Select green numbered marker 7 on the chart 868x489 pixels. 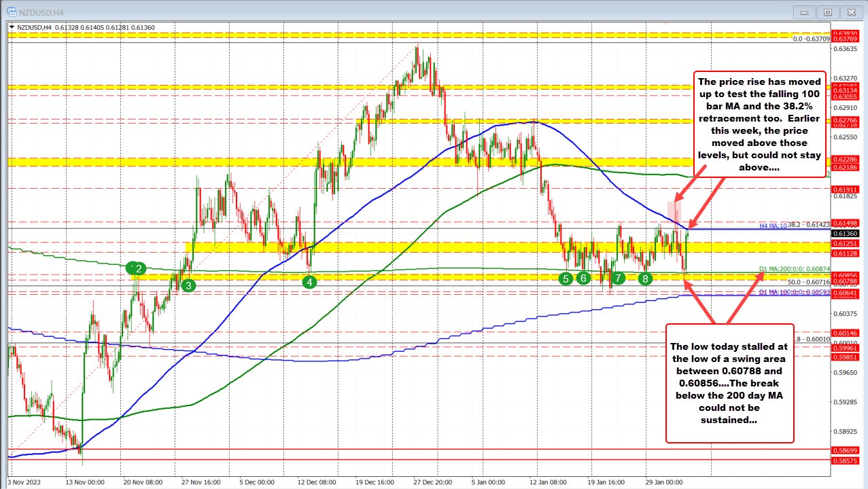618,278
